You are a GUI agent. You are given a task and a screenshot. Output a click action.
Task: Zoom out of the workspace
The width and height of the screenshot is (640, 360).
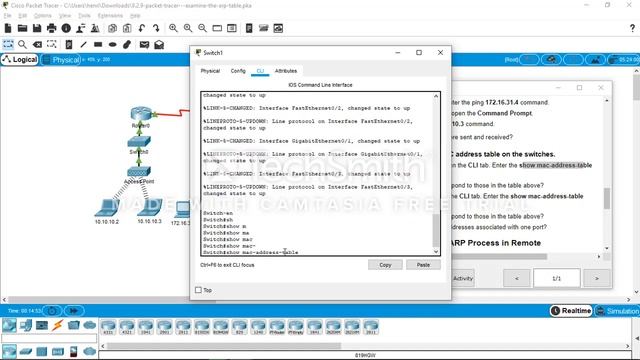pos(202,28)
